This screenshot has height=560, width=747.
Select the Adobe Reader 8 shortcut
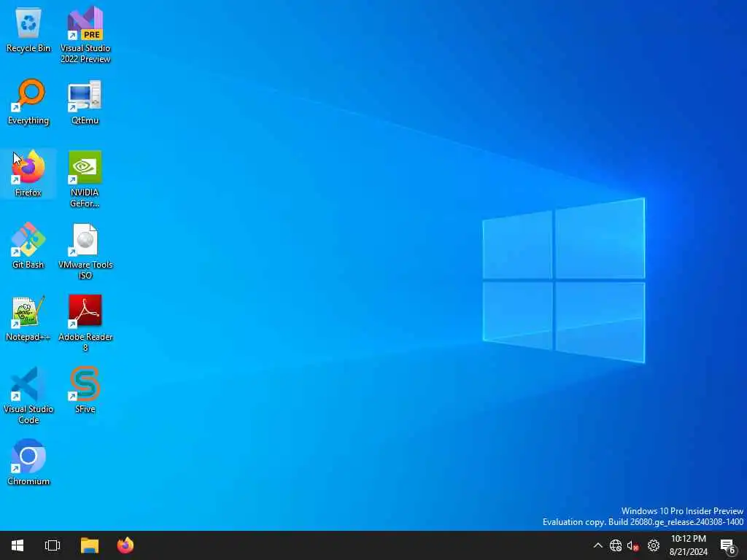85,324
